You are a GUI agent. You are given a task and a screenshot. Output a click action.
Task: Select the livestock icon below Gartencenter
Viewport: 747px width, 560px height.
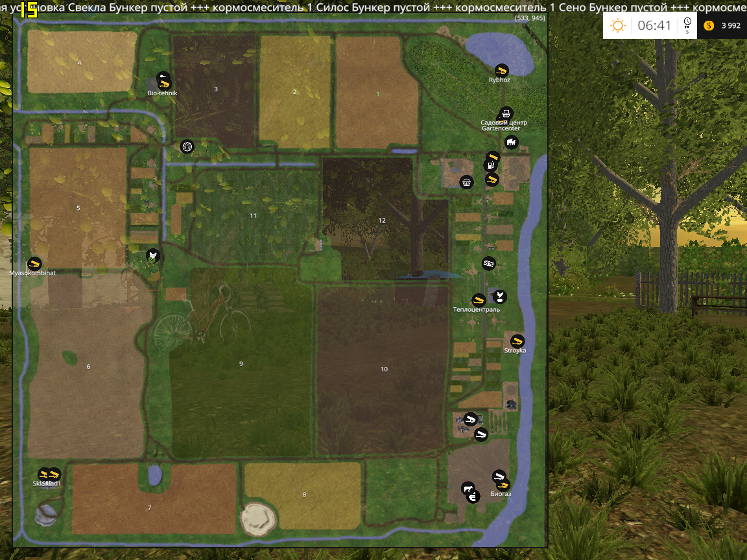click(x=511, y=142)
